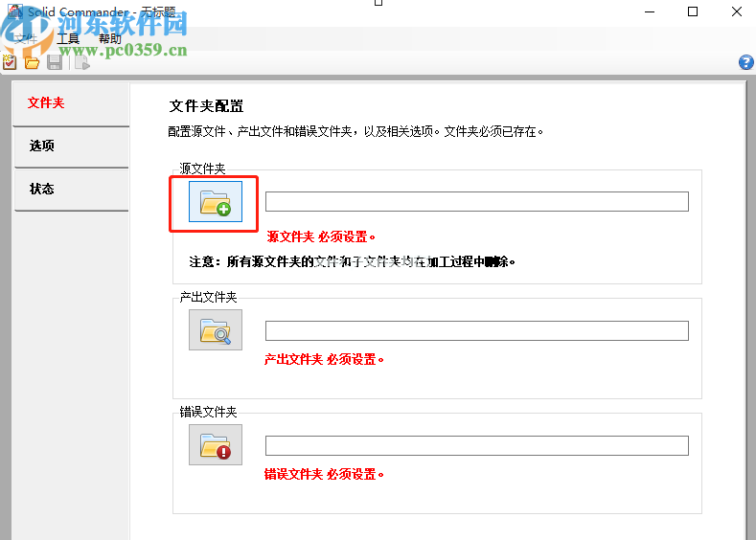Click the error folder path text field
The width and height of the screenshot is (756, 540).
476,446
